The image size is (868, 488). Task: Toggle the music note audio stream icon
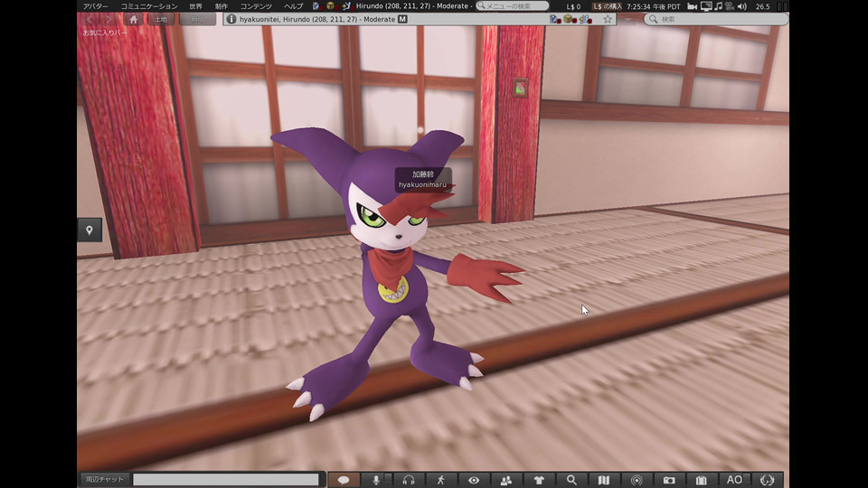pyautogui.click(x=718, y=6)
